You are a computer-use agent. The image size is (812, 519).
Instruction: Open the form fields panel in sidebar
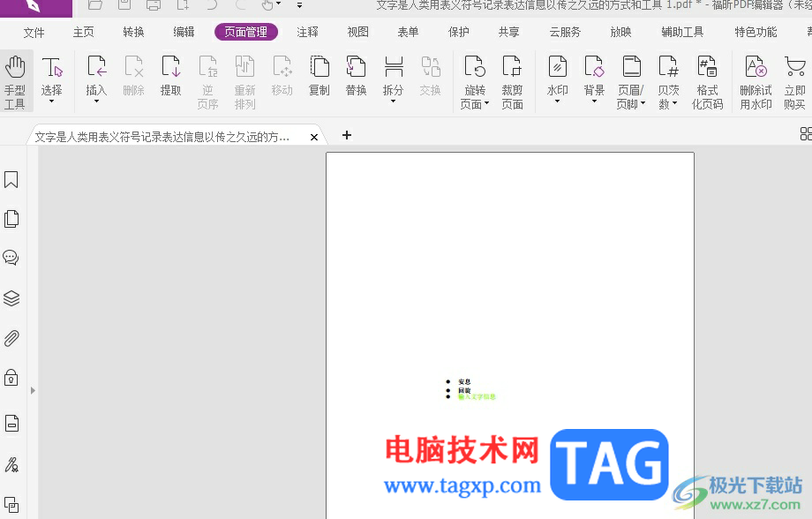(11, 423)
